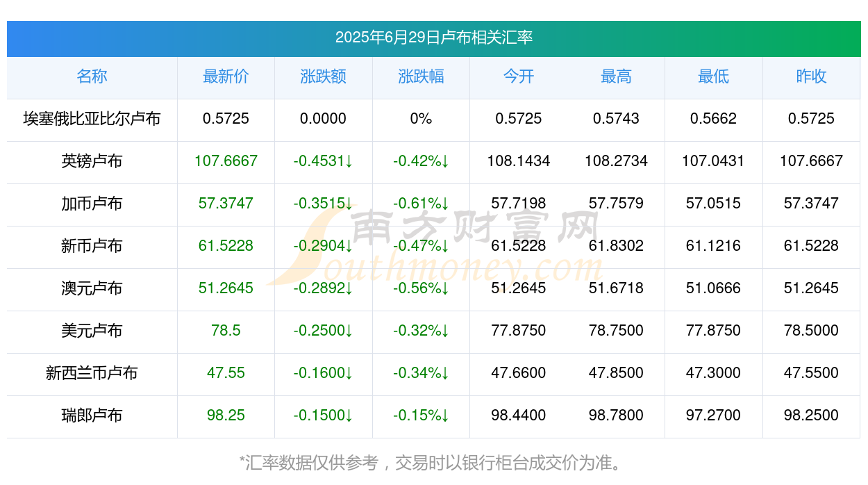Select the 名称 column header

tap(92, 76)
